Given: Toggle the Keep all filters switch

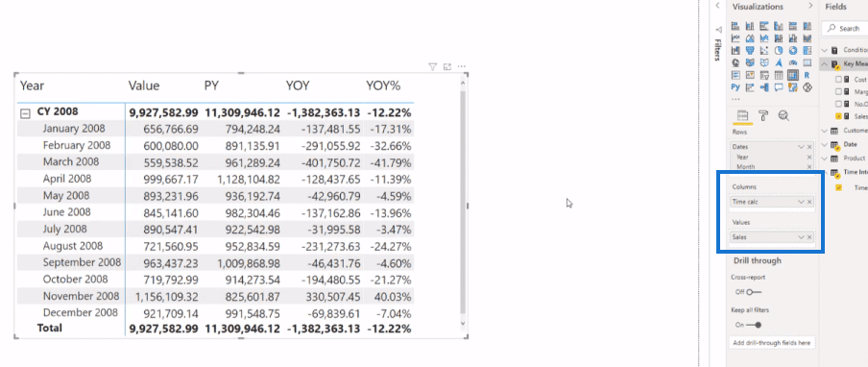Looking at the screenshot, I should coord(753,325).
